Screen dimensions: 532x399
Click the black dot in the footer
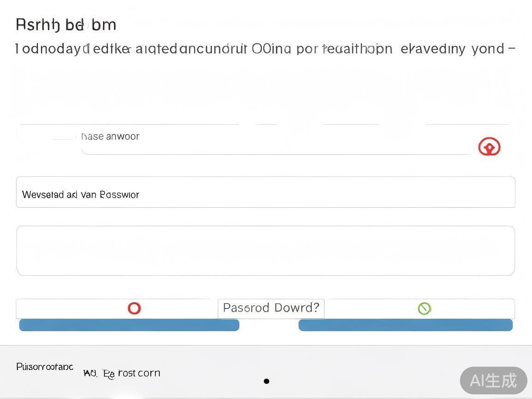tap(266, 381)
